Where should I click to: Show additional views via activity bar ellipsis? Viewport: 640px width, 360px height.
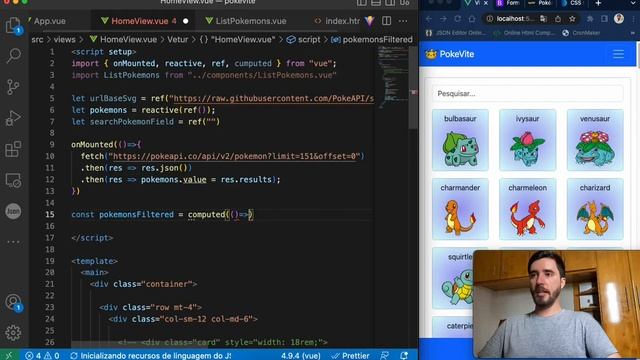13,242
